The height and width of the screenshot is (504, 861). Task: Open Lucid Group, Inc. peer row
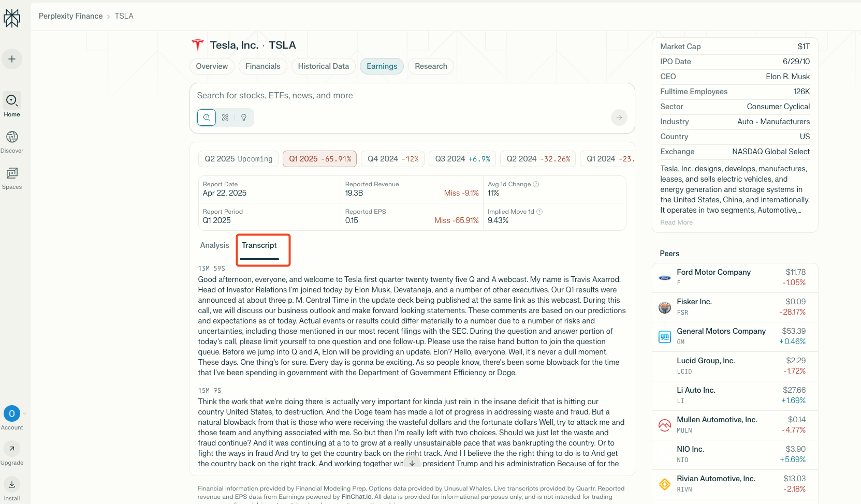[x=735, y=366]
